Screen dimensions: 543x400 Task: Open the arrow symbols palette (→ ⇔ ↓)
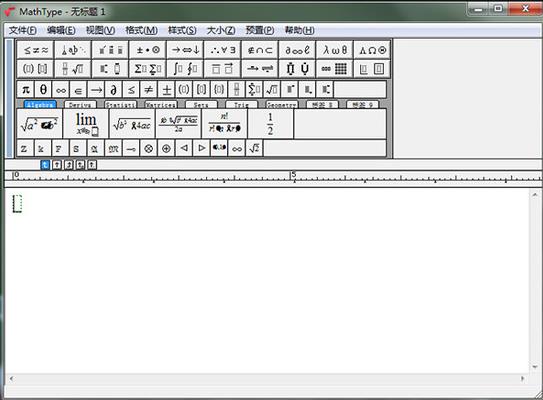coord(185,50)
